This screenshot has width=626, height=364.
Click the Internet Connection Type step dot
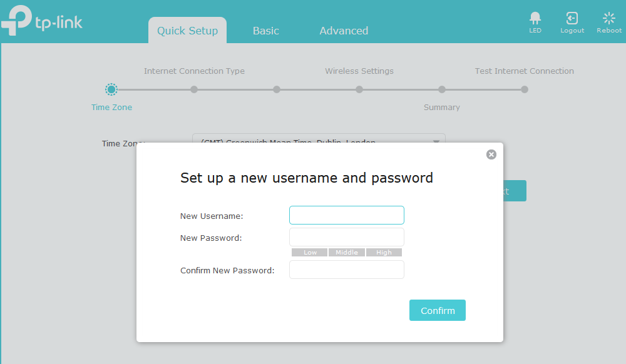(x=194, y=89)
